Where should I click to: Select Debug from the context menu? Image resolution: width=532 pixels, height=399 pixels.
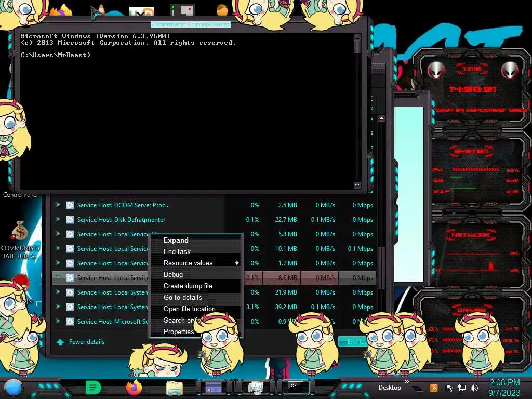(x=196, y=274)
